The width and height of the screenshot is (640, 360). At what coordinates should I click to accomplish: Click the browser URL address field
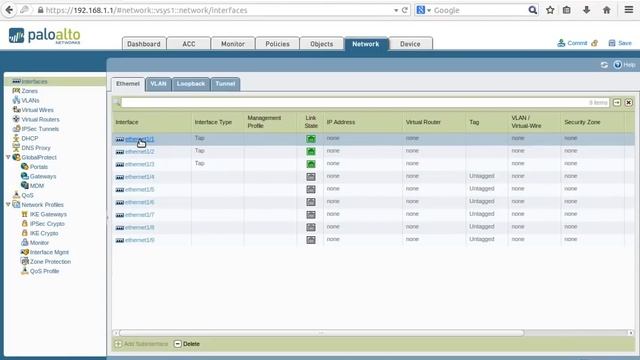(218, 10)
